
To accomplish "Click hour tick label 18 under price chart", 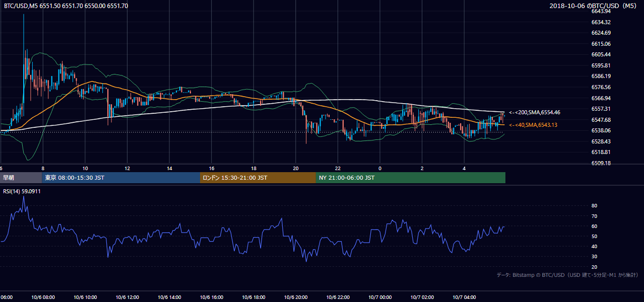I will pos(254,168).
